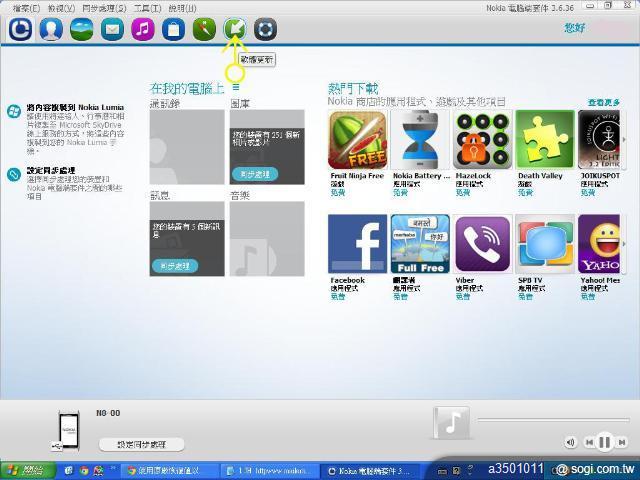
Task: Click the Chrome quick launch icon
Action: (x=84, y=471)
